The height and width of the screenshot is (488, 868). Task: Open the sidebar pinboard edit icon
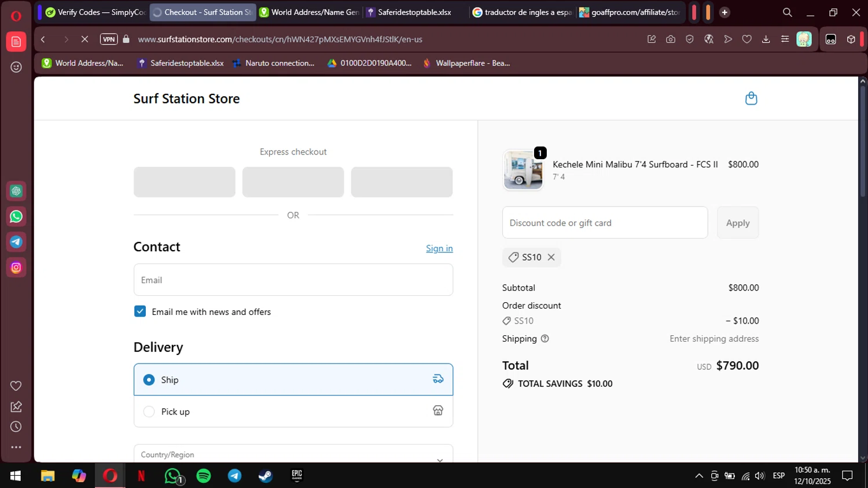point(16,406)
